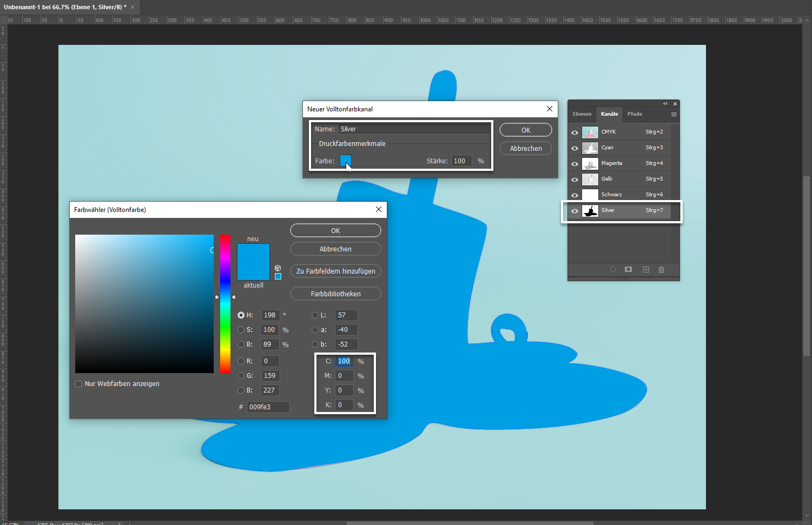Close the Farbwähler (Volltonfarbe) dialog
812x525 pixels.
point(379,209)
